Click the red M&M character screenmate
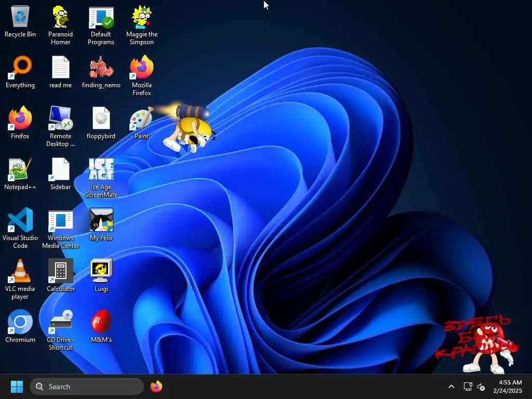 [x=490, y=348]
